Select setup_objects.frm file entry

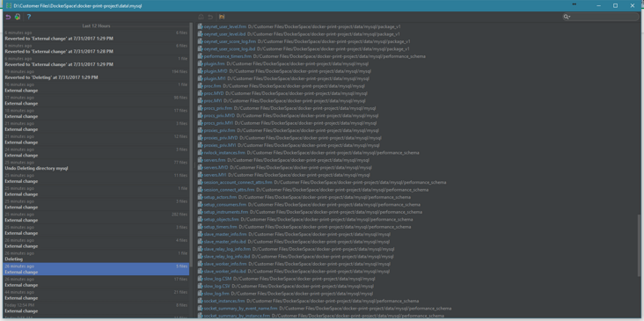222,220
